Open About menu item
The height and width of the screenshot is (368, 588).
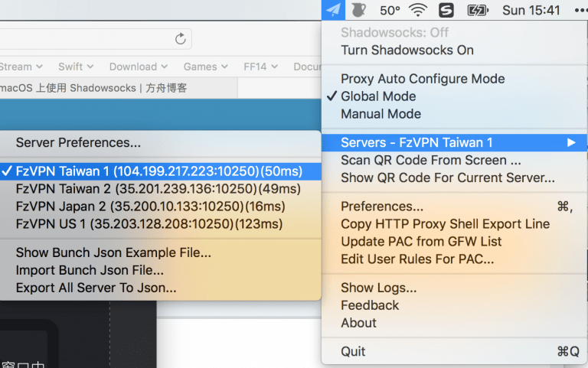point(455,323)
